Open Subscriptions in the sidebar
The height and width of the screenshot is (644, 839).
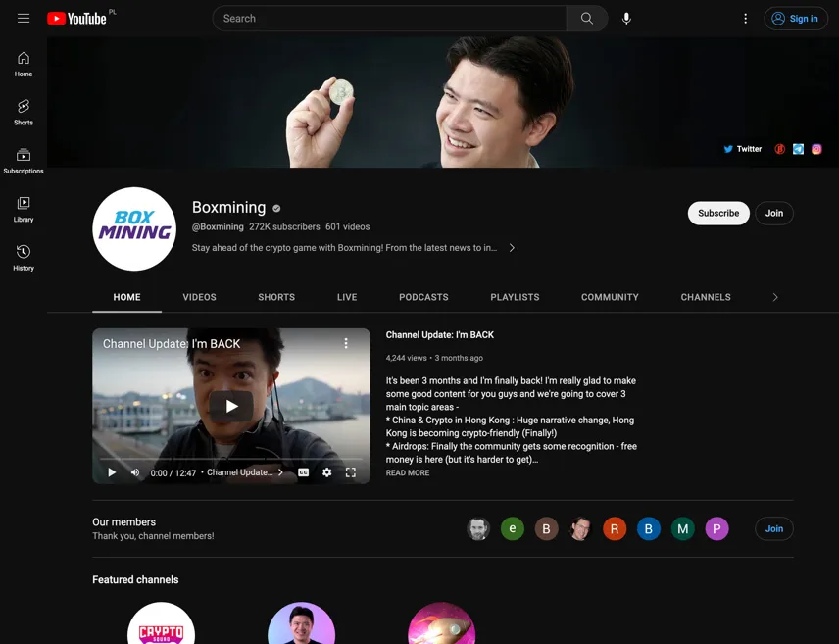(24, 161)
